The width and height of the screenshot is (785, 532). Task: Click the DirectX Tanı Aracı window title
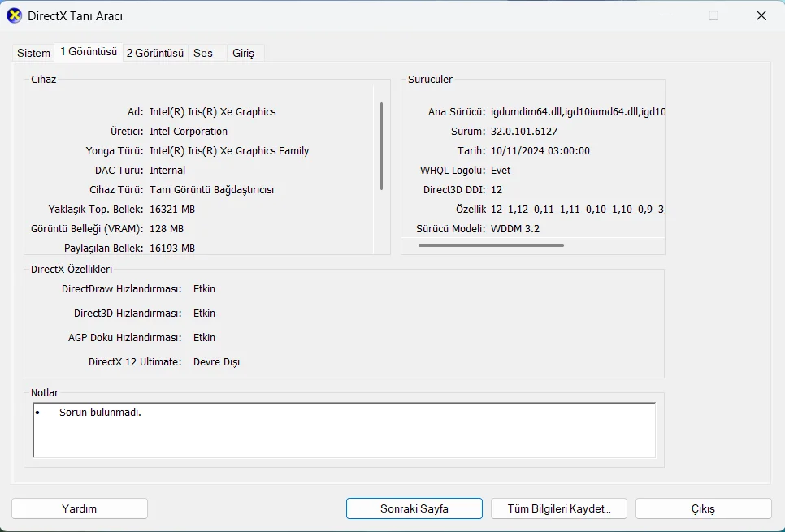point(75,16)
